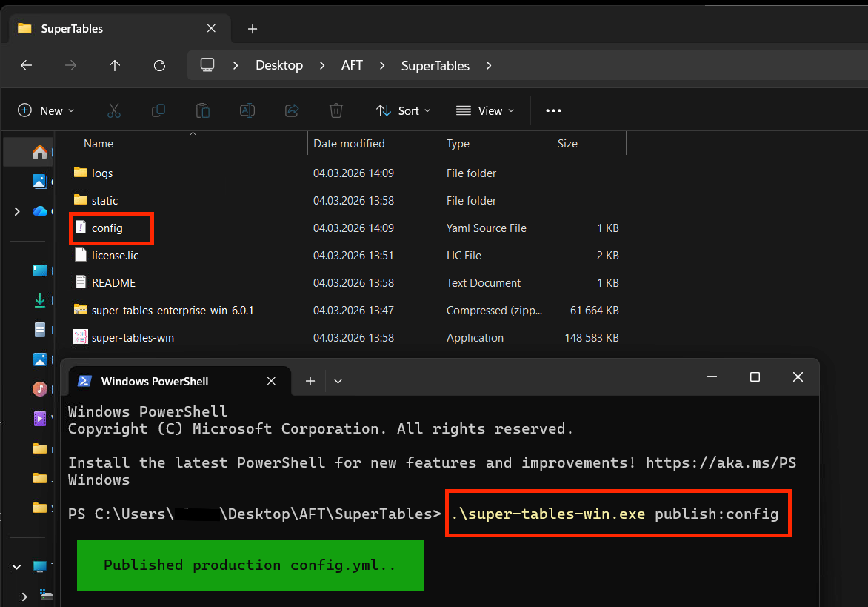This screenshot has width=868, height=607.
Task: Click AFT in the breadcrumb path
Action: tap(352, 65)
